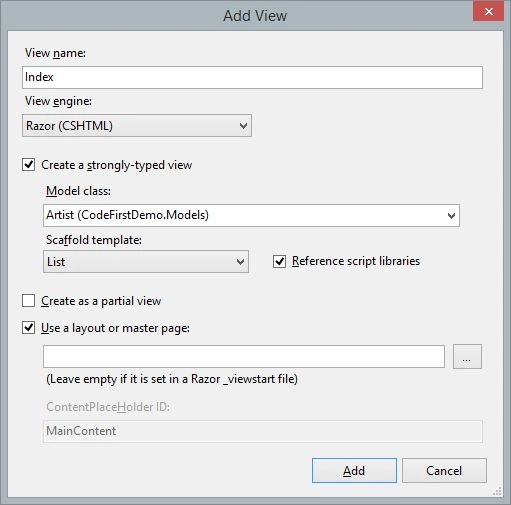Click the Reference script libraries label text
Viewport: 511px width, 505px height.
(356, 261)
